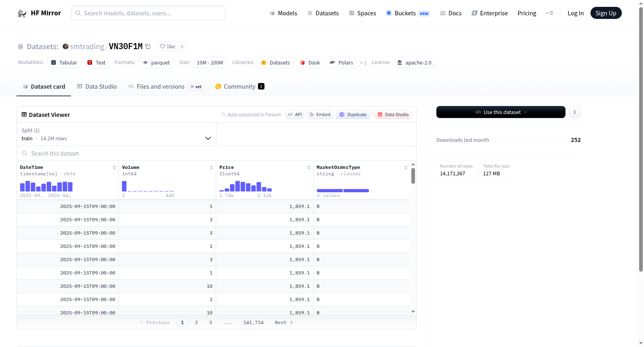Expand the Use this dataset dropdown
644x347 pixels.
(501, 112)
